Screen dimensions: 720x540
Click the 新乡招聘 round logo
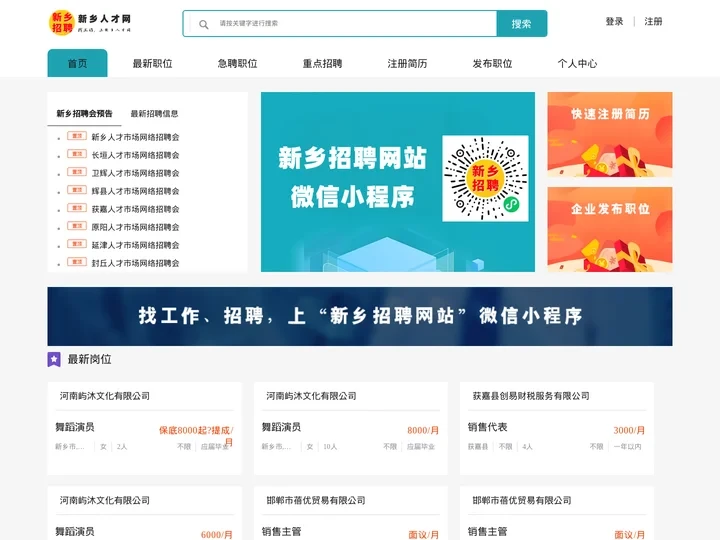(x=62, y=22)
